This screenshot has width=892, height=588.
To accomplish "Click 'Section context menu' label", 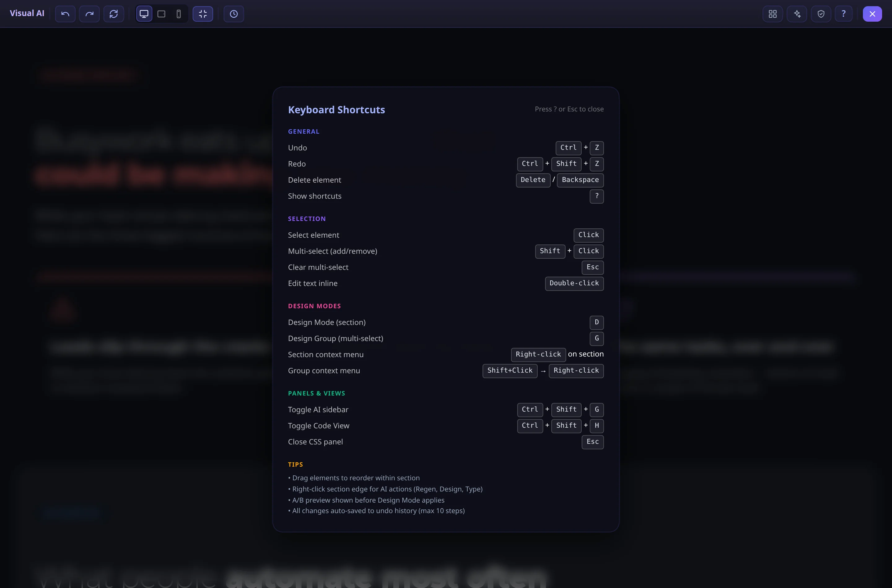I will pos(326,355).
